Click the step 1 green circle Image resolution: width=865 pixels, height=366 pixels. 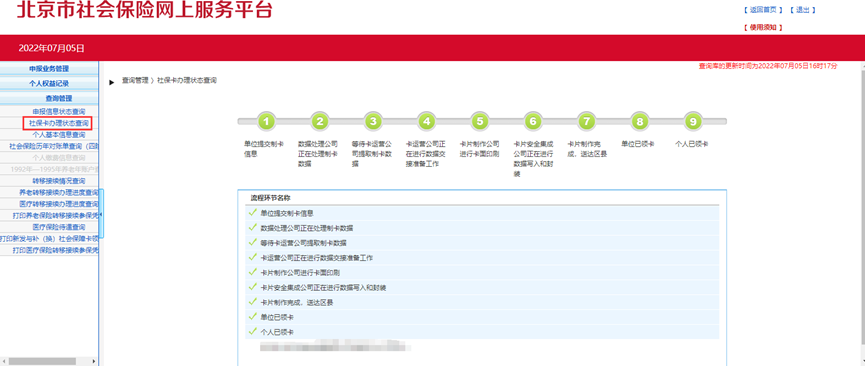266,121
